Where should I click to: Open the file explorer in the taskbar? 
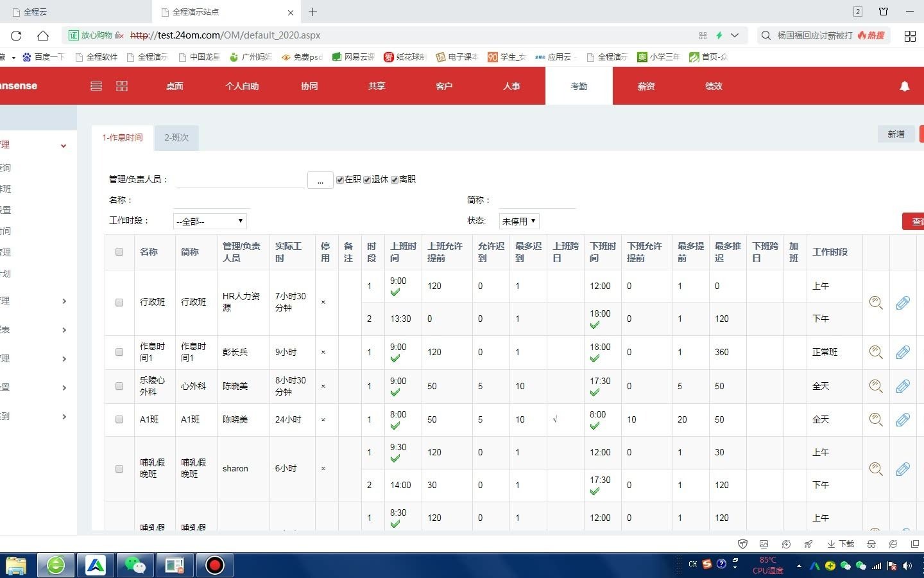click(16, 565)
